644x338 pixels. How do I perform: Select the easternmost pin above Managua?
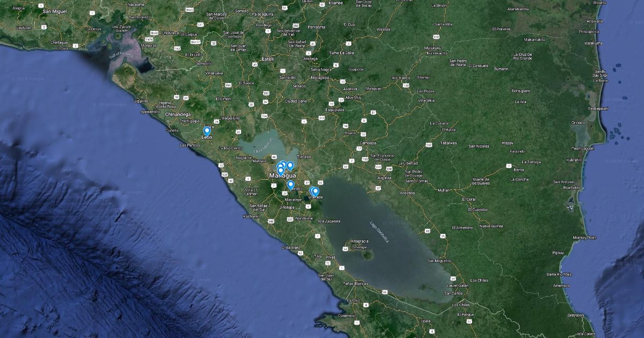click(290, 166)
